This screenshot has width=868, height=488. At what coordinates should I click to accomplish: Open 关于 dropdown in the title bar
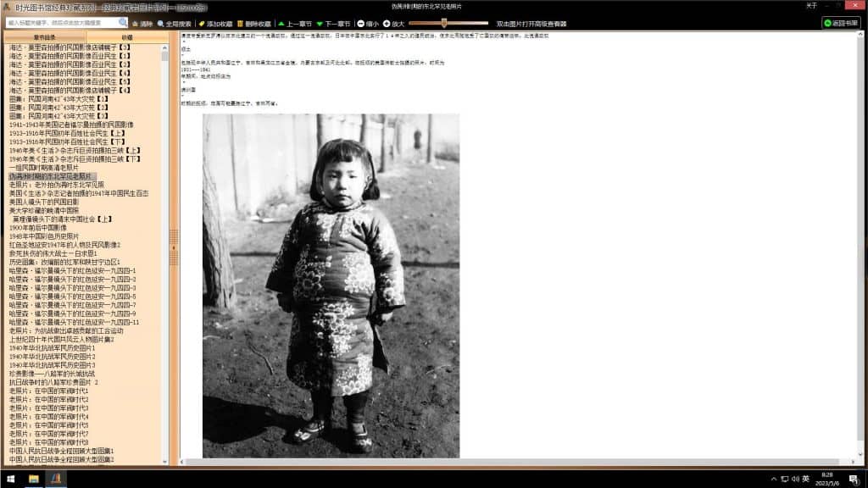pyautogui.click(x=812, y=5)
